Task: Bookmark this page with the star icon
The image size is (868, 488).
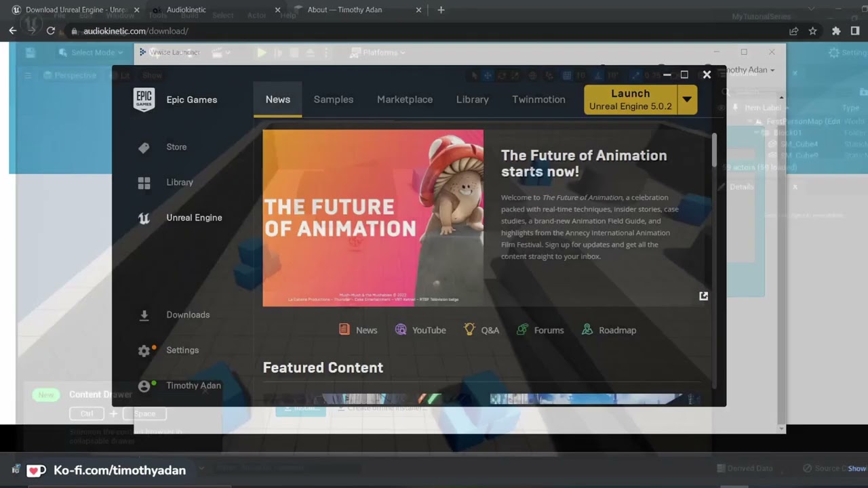Action: click(x=812, y=31)
